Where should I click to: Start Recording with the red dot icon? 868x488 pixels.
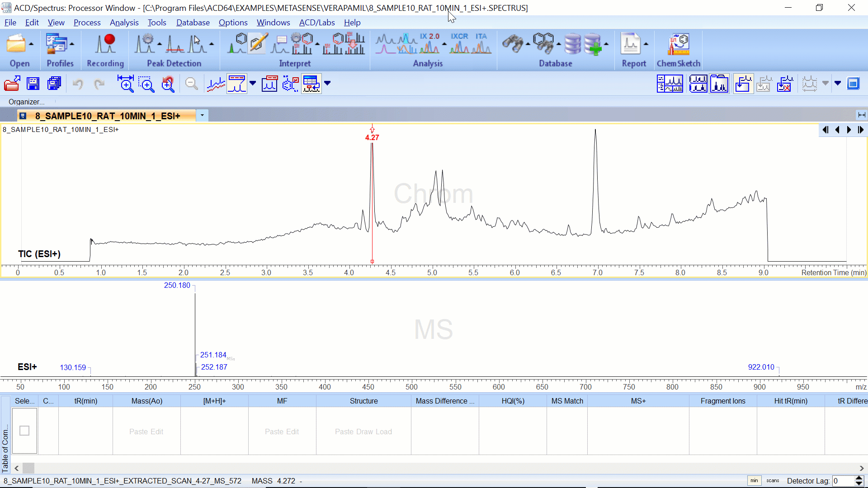105,44
